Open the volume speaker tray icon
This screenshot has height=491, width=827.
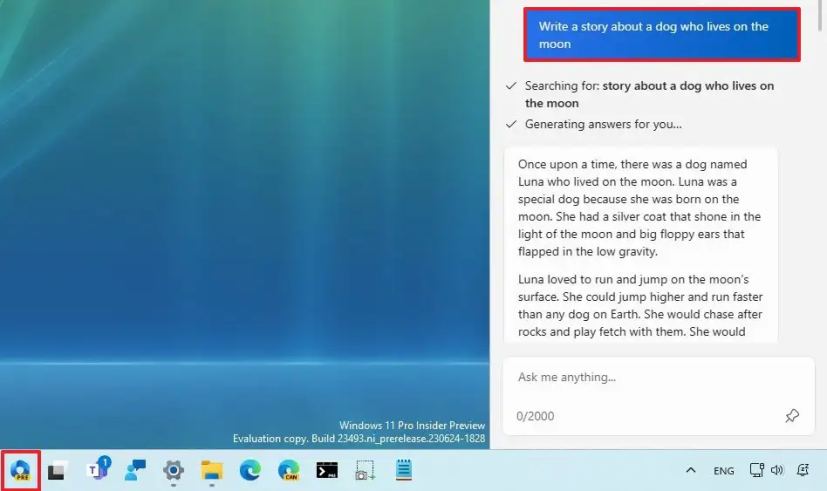click(777, 470)
